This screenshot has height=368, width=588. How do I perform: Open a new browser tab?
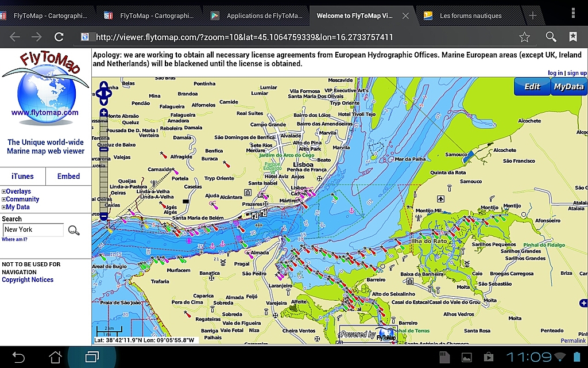point(533,16)
